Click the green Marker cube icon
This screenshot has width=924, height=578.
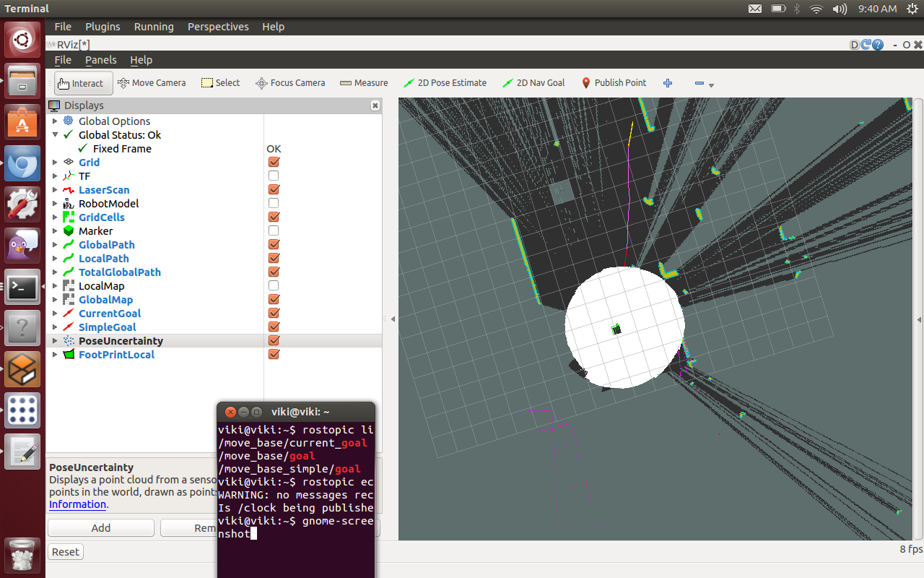[x=69, y=230]
